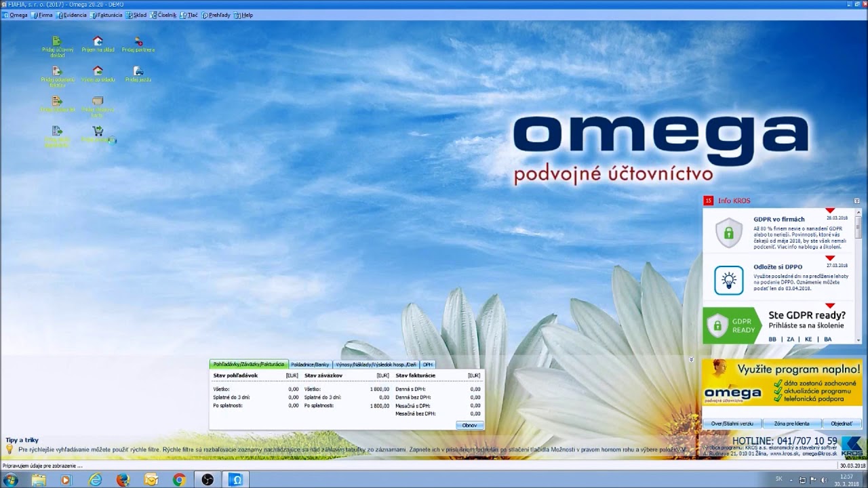Click Objednať button

point(842,424)
